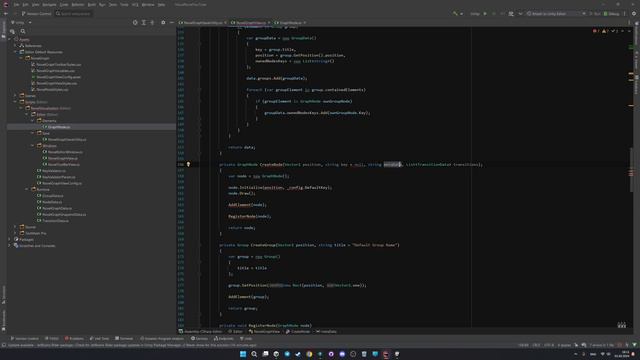Click the locate file target icon in Explorer
Image resolution: width=640 pixels, height=360 pixels.
tap(135, 22)
